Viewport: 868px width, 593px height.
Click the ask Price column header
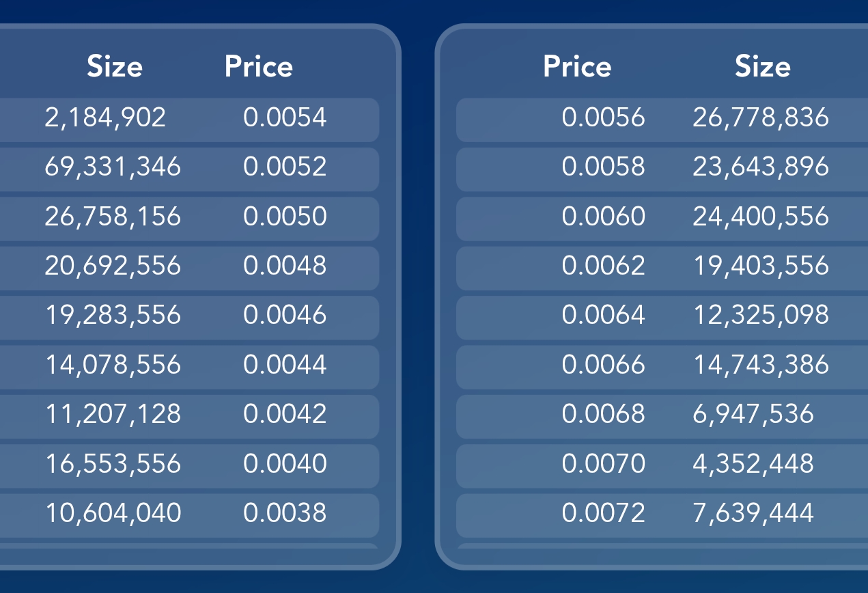[x=577, y=67]
